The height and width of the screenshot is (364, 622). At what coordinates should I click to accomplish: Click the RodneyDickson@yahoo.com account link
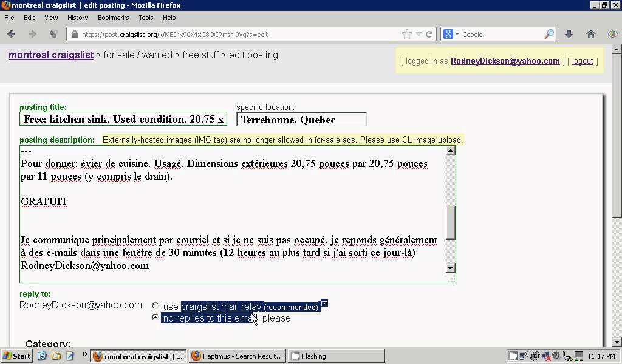(505, 61)
